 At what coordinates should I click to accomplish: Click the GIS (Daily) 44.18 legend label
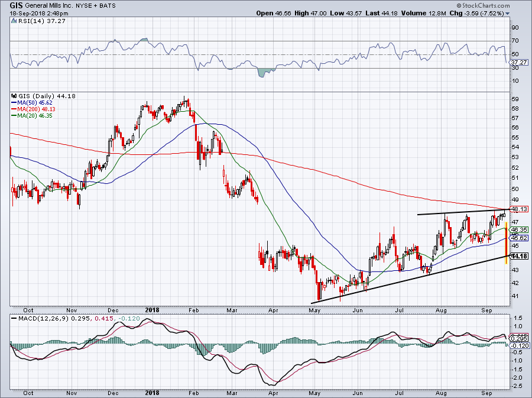tap(47, 96)
